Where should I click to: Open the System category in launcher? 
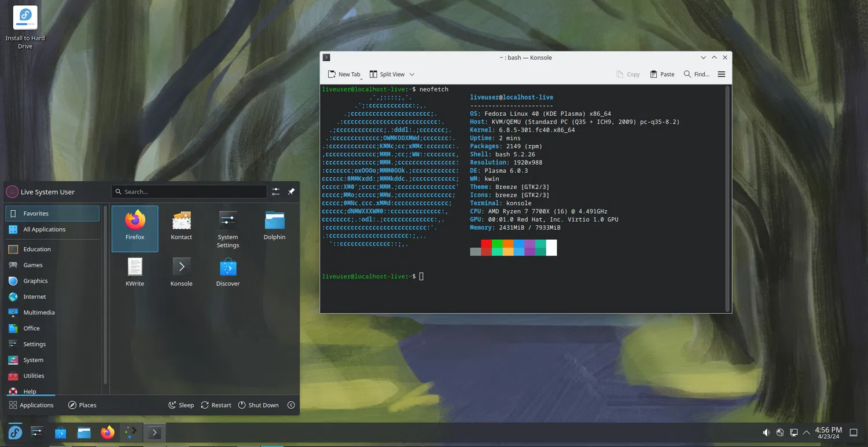[53, 360]
